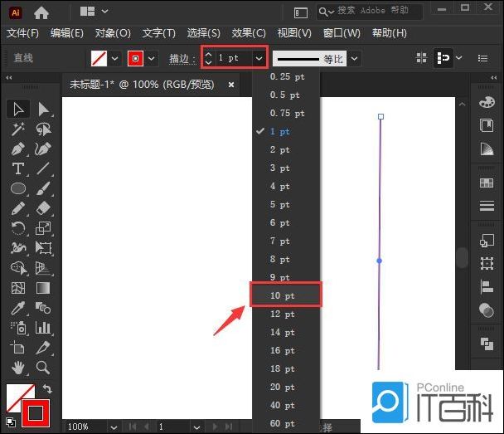Image resolution: width=504 pixels, height=434 pixels.
Task: Open the 编辑(E) menu
Action: click(67, 33)
